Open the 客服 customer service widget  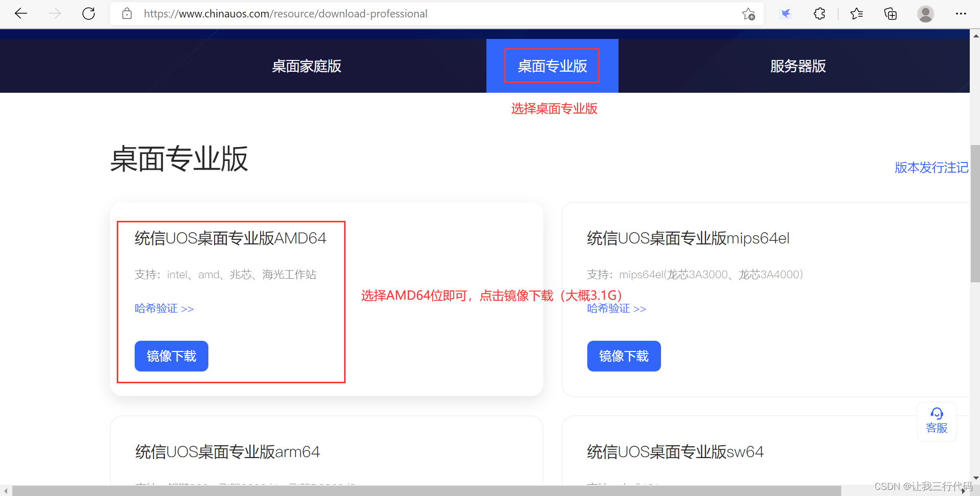pyautogui.click(x=936, y=421)
